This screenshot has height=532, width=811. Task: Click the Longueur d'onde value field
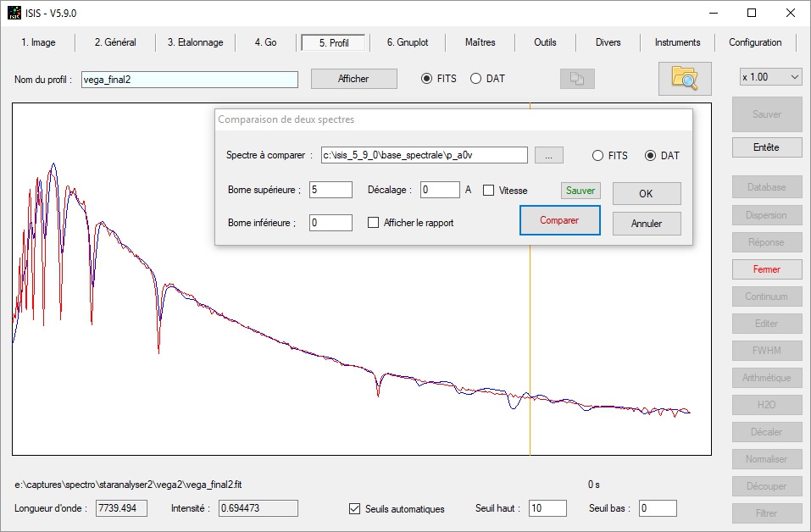(x=121, y=508)
